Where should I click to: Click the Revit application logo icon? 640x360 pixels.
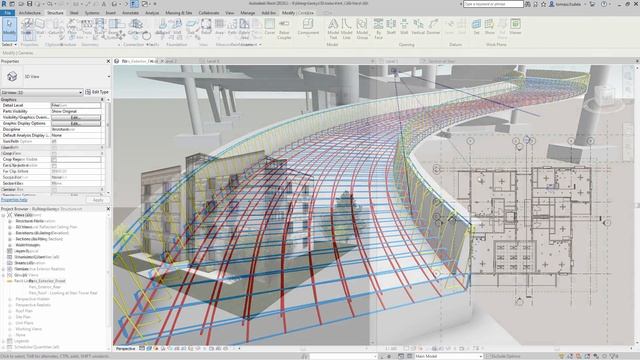pos(4,4)
